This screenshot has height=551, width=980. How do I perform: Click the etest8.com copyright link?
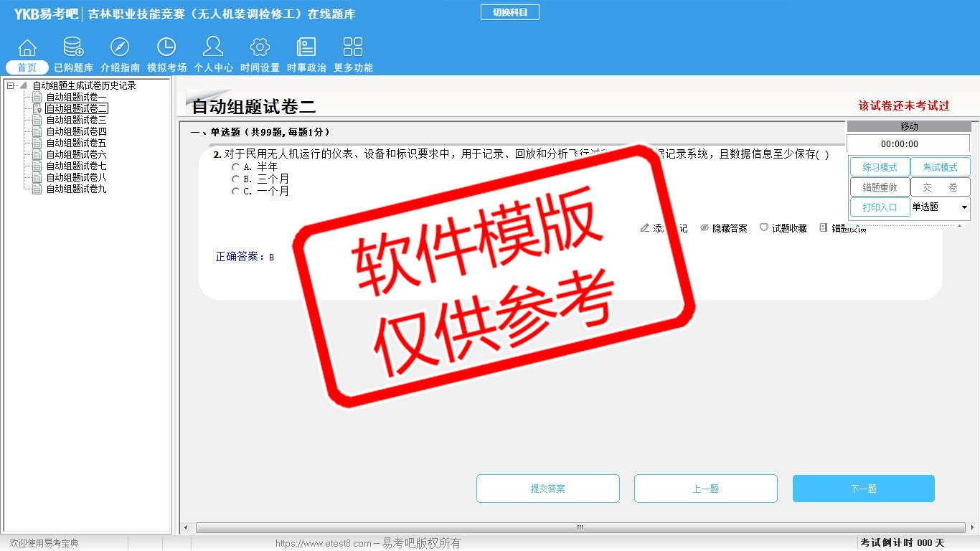click(x=368, y=543)
